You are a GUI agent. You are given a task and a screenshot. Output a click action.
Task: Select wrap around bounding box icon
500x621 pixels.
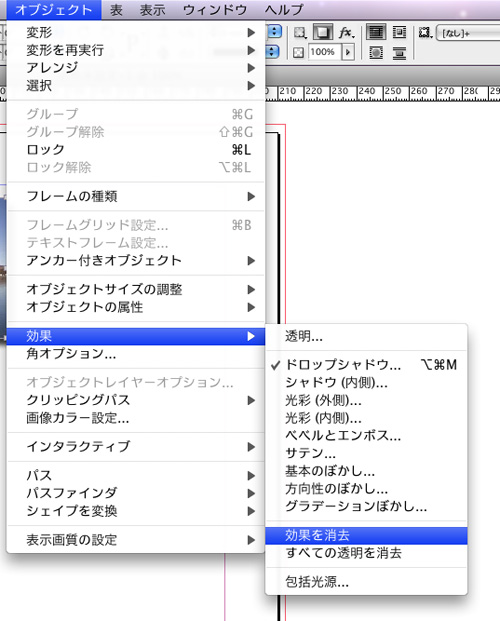pos(399,32)
